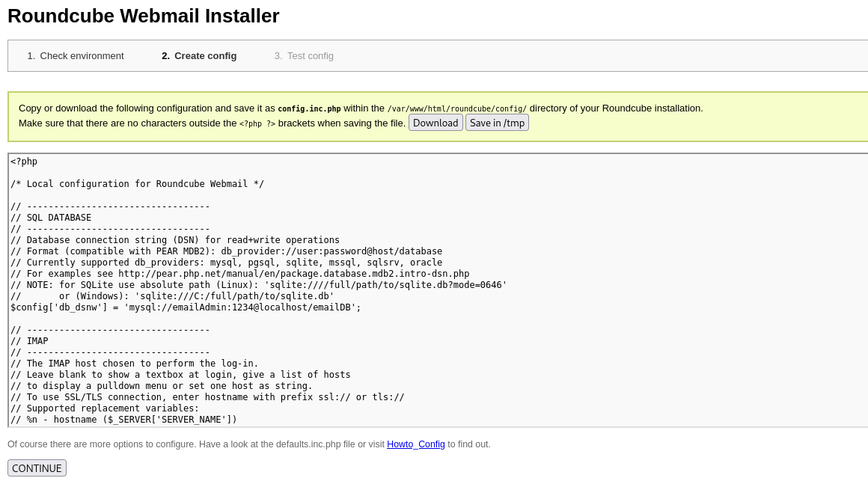Screen dimensions: 868x478
Task: Click the 'Local configuration for Roundcube Webmail' comment
Action: pos(137,184)
